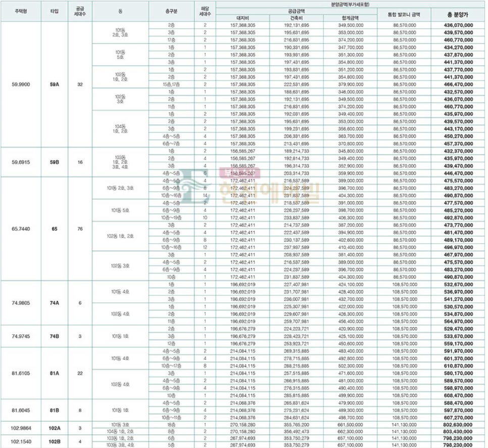Select type cell 102B
The height and width of the screenshot is (448, 488).
(x=55, y=441)
